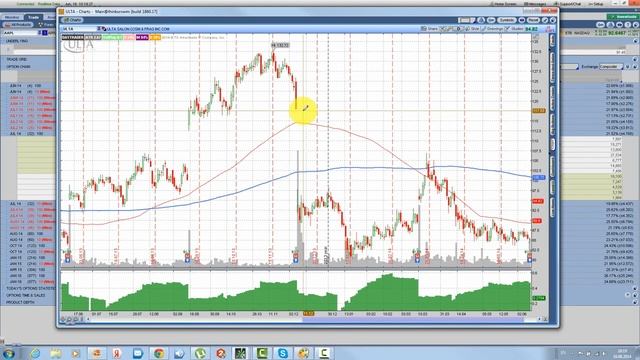The height and width of the screenshot is (360, 640).
Task: Open the Studies menu in chart toolbar
Action: [x=514, y=29]
